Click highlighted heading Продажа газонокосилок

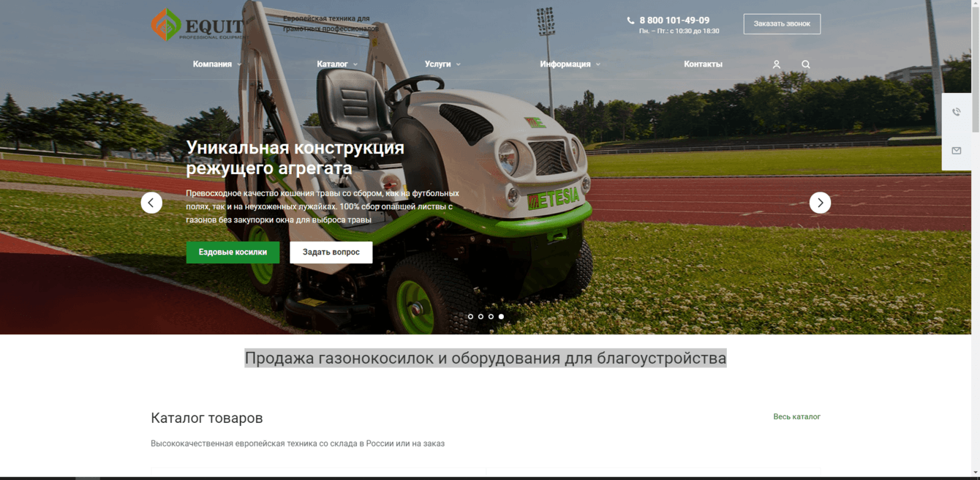pyautogui.click(x=486, y=358)
